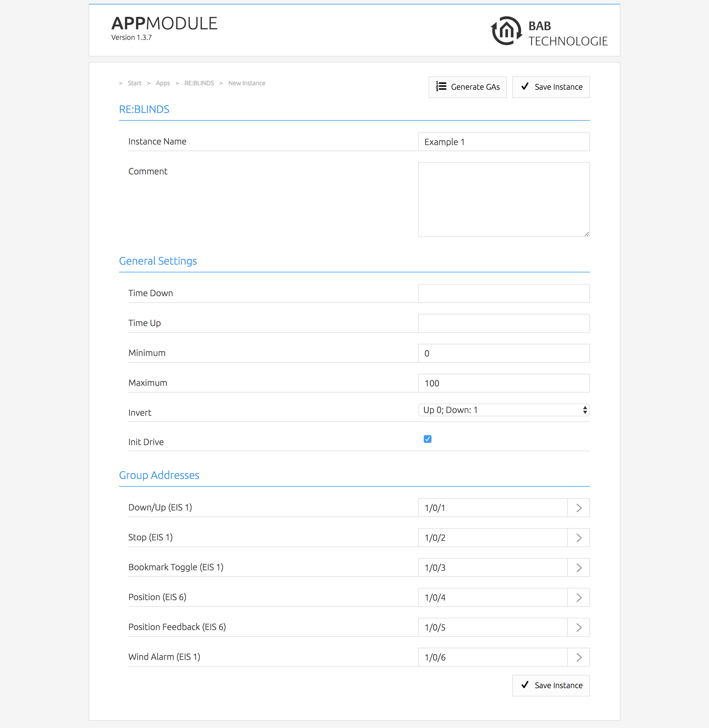Viewport: 709px width, 728px height.
Task: Navigate to Apps in the breadcrumb
Action: click(163, 83)
